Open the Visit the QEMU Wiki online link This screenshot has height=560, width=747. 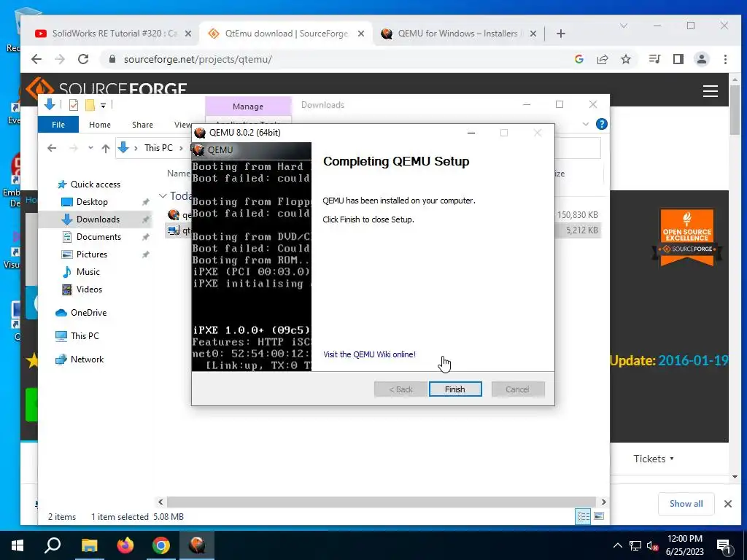(x=369, y=354)
